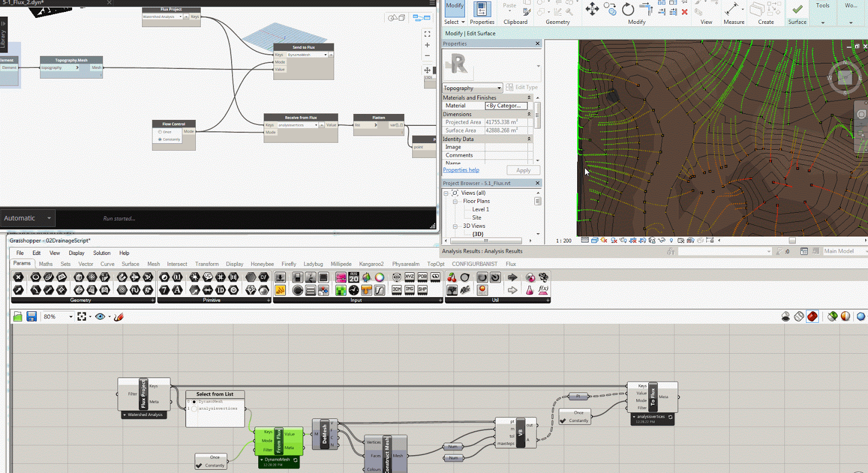Click the Dynamo zoom out minus icon
868x473 pixels.
427,55
